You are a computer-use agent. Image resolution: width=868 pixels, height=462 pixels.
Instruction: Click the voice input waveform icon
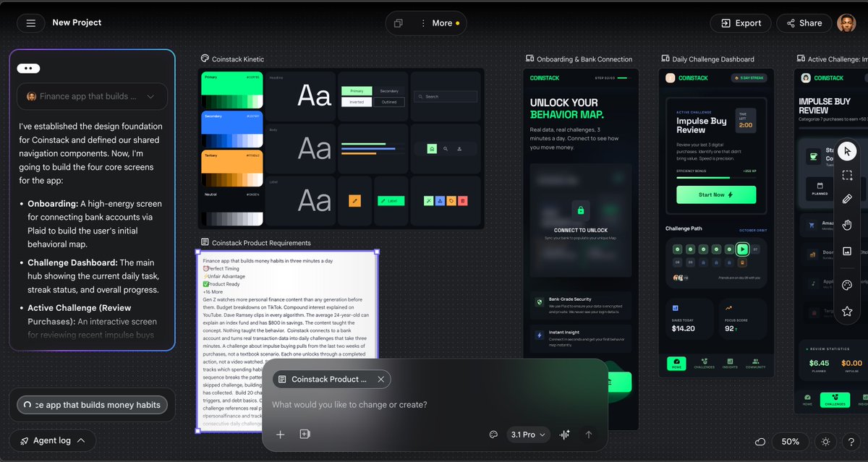pos(565,435)
